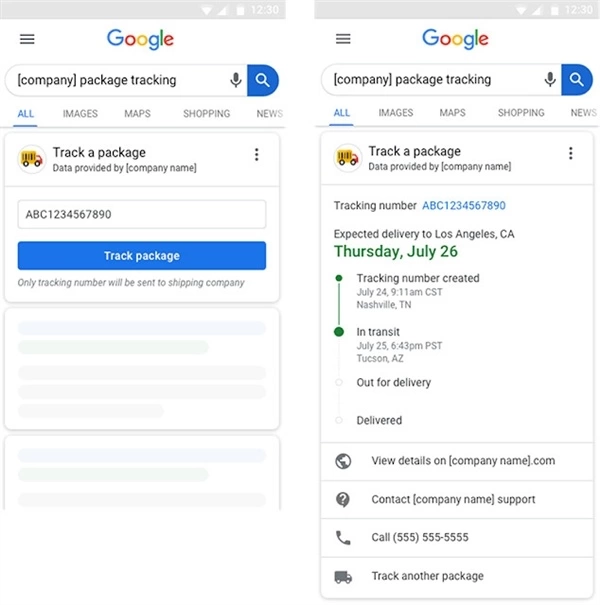Click tracking number input field
600x605 pixels.
[x=141, y=214]
